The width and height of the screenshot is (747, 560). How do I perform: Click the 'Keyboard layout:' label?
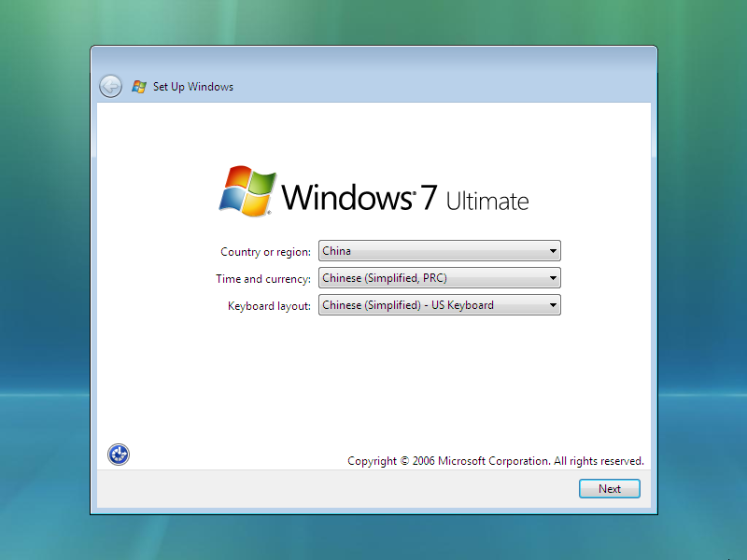[x=269, y=306]
